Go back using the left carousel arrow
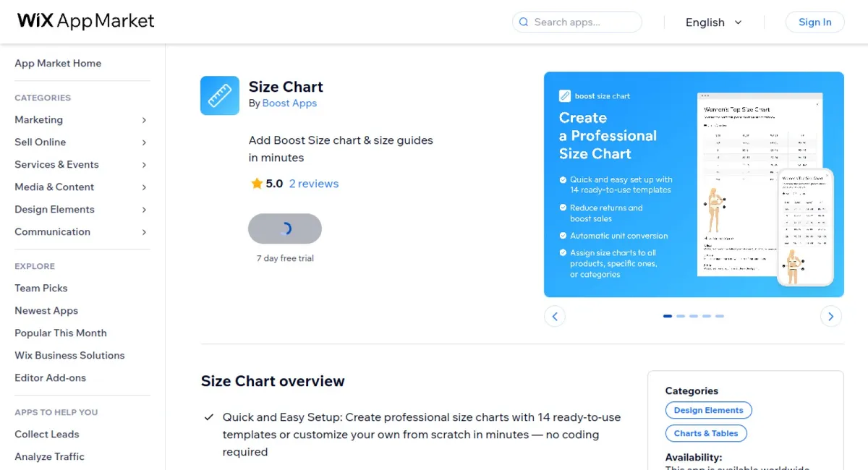Image resolution: width=868 pixels, height=470 pixels. click(x=556, y=316)
